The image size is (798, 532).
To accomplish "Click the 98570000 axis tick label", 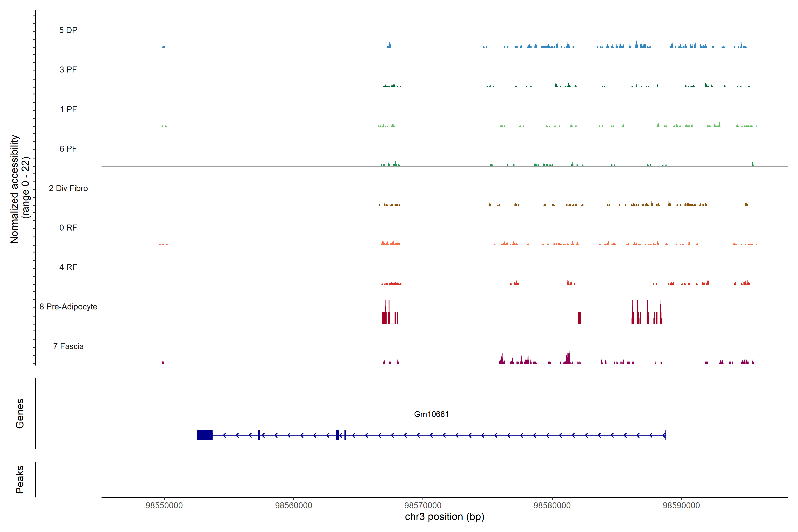I will pos(423,506).
